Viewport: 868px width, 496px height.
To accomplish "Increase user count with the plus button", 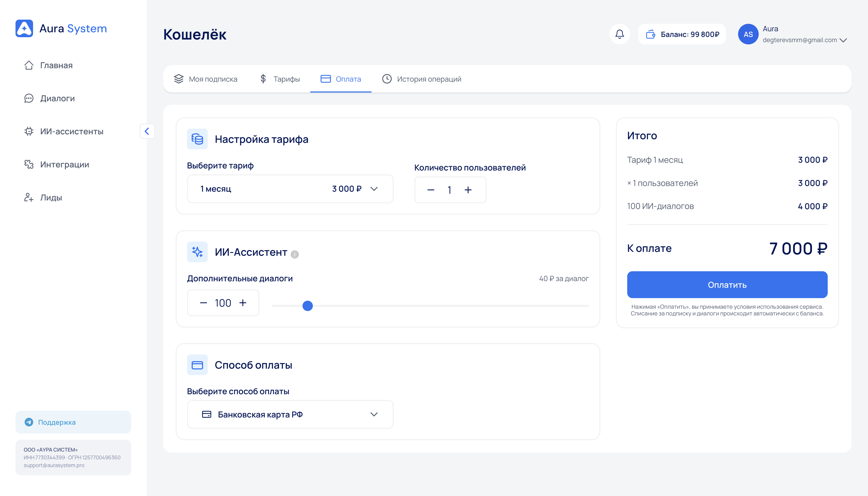I will [468, 190].
